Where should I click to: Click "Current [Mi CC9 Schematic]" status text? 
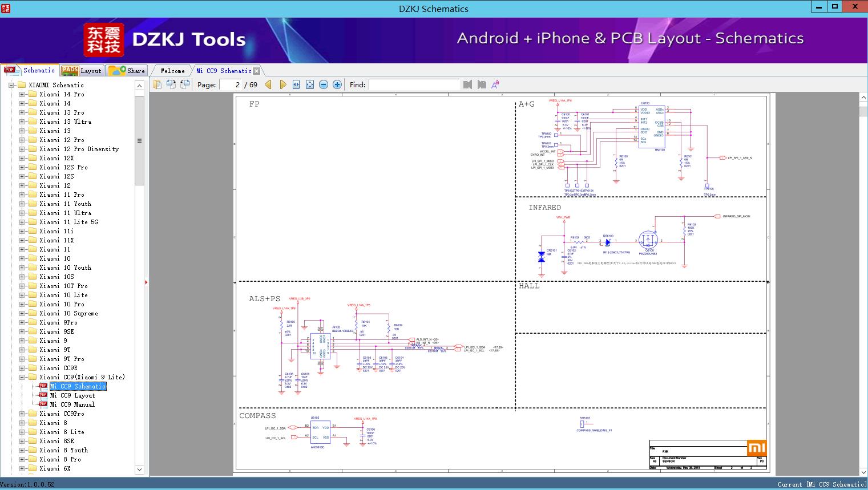[x=822, y=484]
